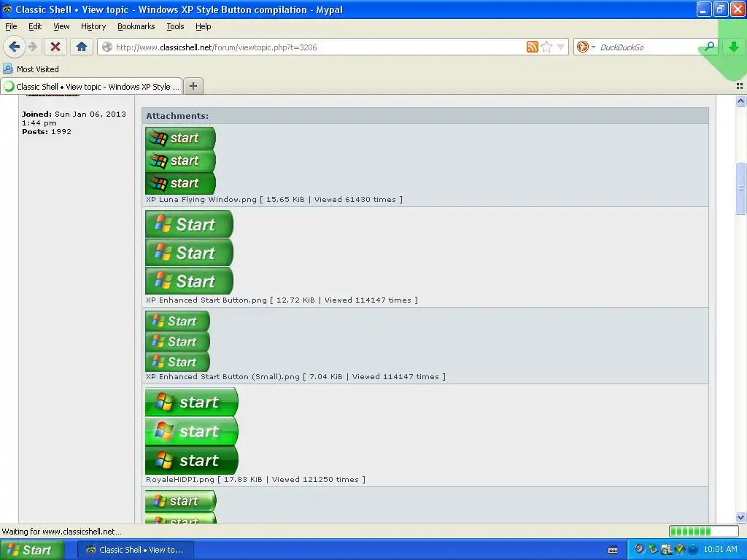The width and height of the screenshot is (747, 560).
Task: Open the Downloads green arrow button
Action: (x=734, y=47)
